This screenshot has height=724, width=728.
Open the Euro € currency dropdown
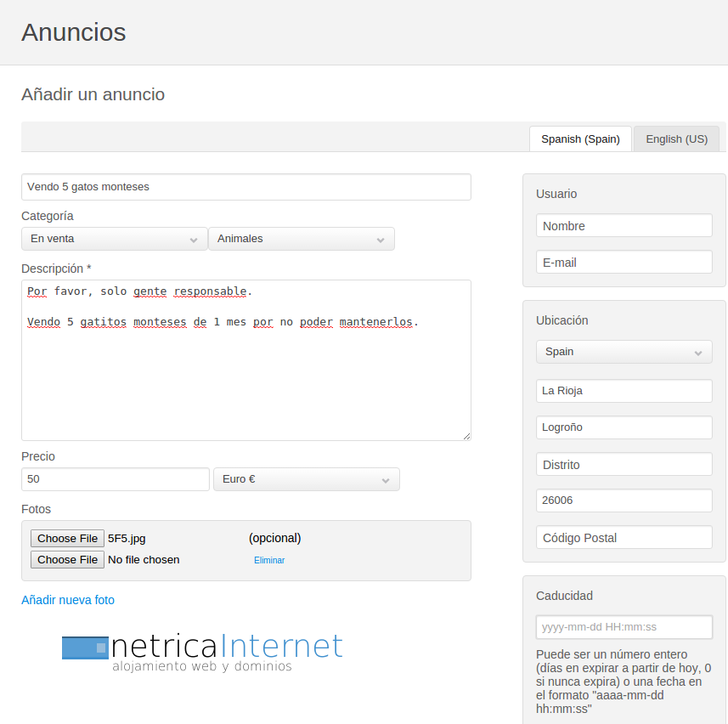coord(307,479)
